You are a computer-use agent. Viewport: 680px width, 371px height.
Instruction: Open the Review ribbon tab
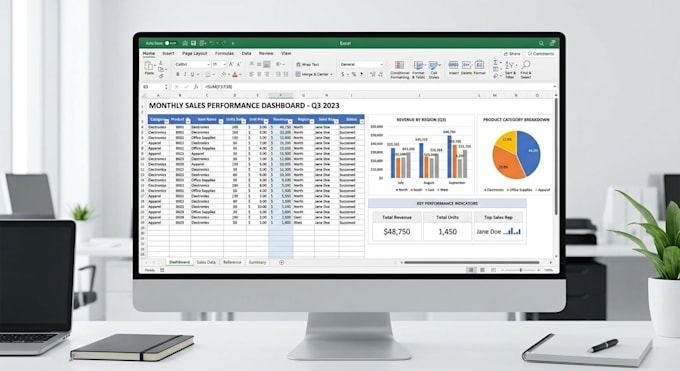[266, 53]
